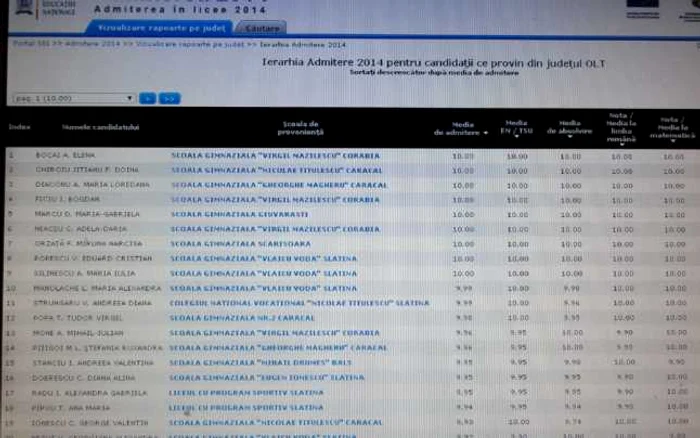This screenshot has height=438, width=700.
Task: Select candidate name Ionescu C. George Valentin
Action: click(x=89, y=422)
